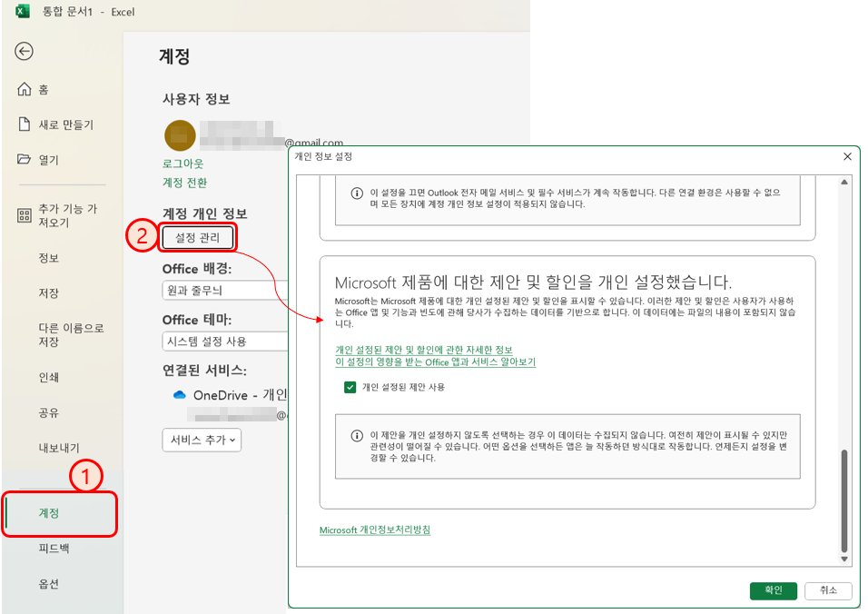Click the Excel logo in the title bar

(22, 11)
